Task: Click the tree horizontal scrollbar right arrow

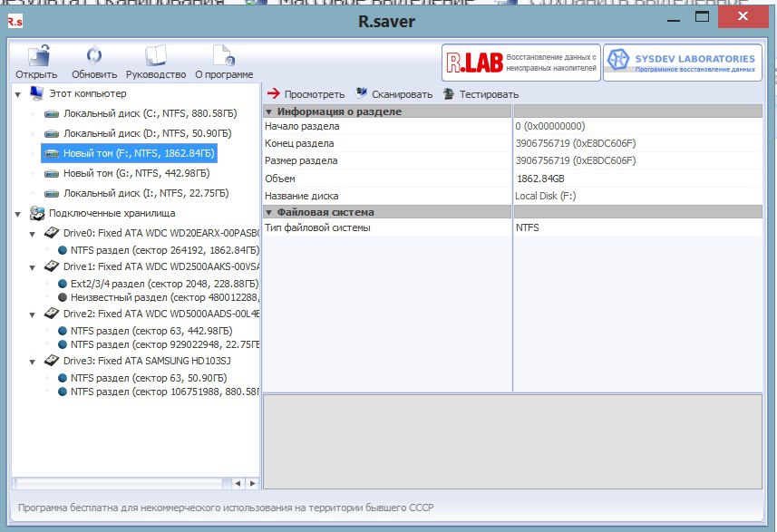Action: point(251,483)
